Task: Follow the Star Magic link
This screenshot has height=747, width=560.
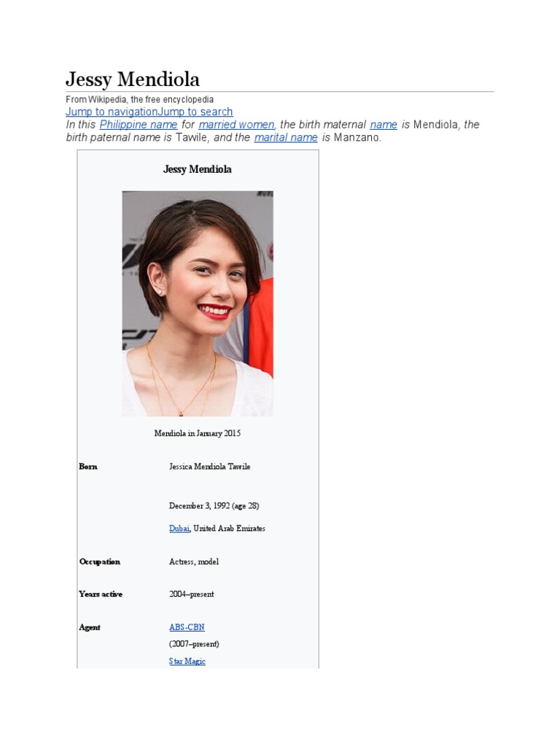Action: pos(187,661)
